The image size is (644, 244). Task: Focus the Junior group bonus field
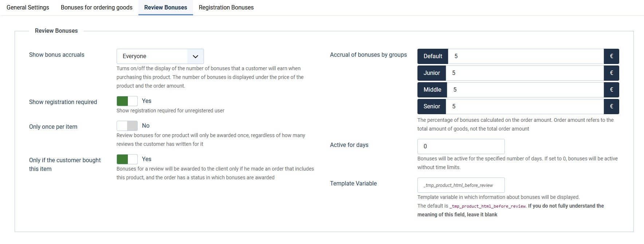point(525,73)
